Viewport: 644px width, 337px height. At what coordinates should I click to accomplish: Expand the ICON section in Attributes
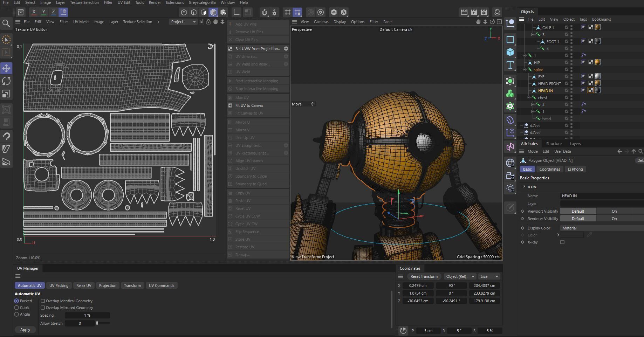524,186
